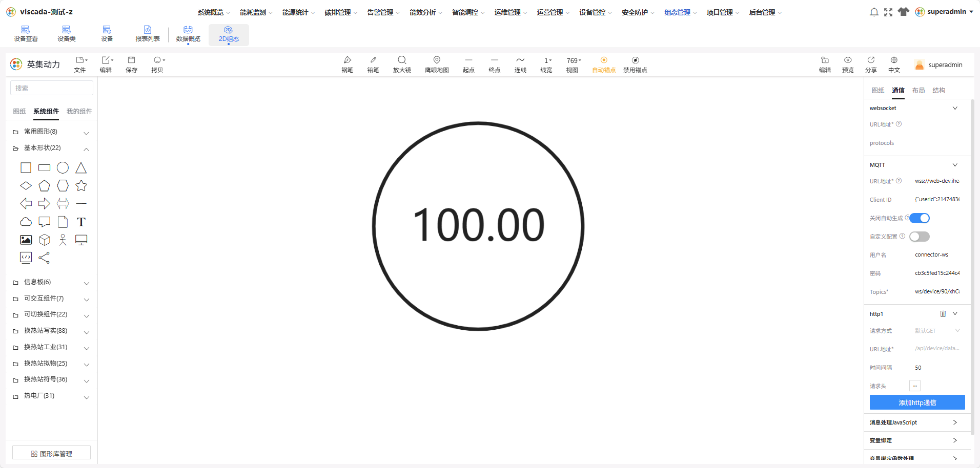Open the 预览 preview mode
The image size is (980, 468).
[x=848, y=65]
